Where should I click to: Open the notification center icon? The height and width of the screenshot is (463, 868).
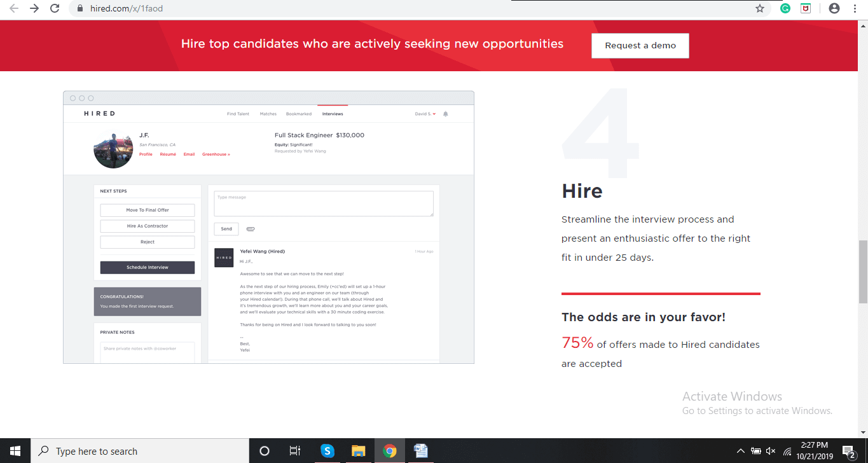coord(849,452)
